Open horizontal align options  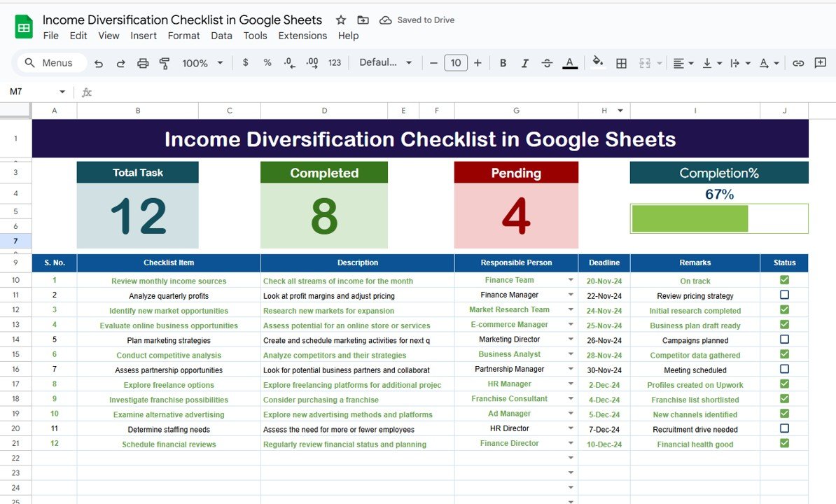683,64
